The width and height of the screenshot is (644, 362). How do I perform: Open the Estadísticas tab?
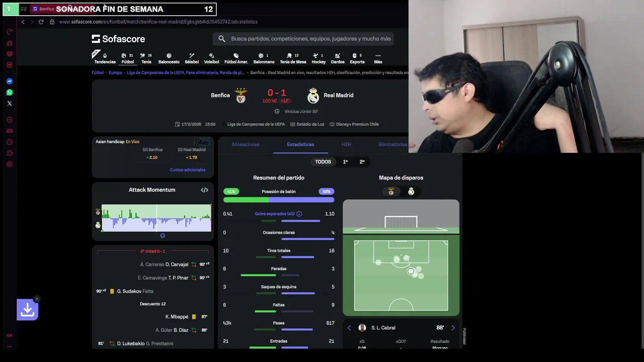point(300,144)
